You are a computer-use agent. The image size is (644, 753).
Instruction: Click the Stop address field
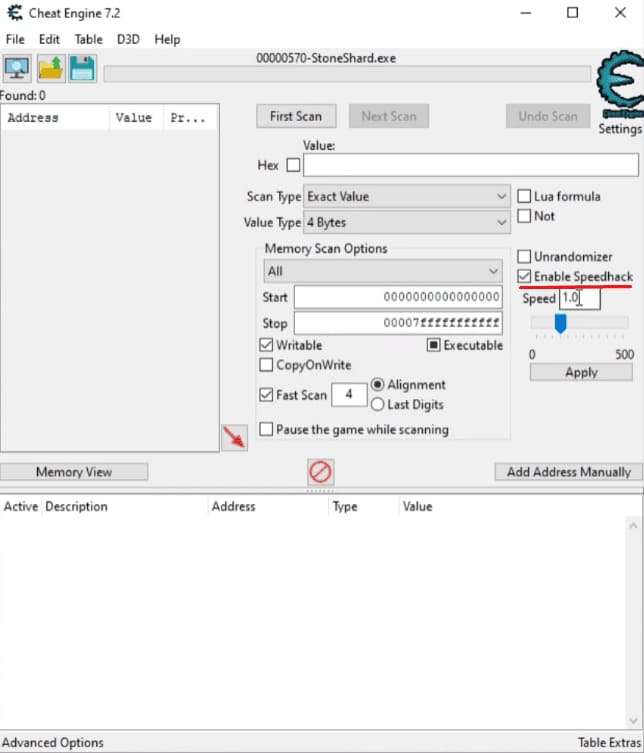click(x=398, y=323)
